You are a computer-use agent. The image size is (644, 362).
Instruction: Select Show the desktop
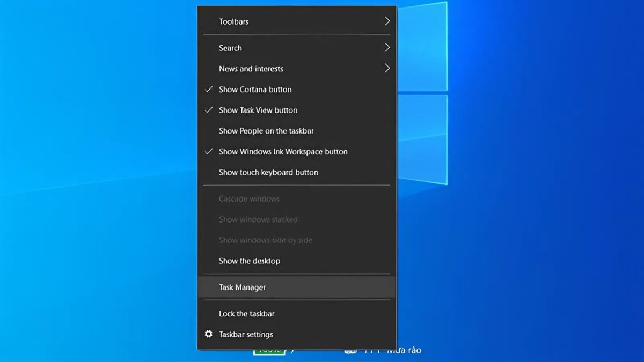click(249, 261)
